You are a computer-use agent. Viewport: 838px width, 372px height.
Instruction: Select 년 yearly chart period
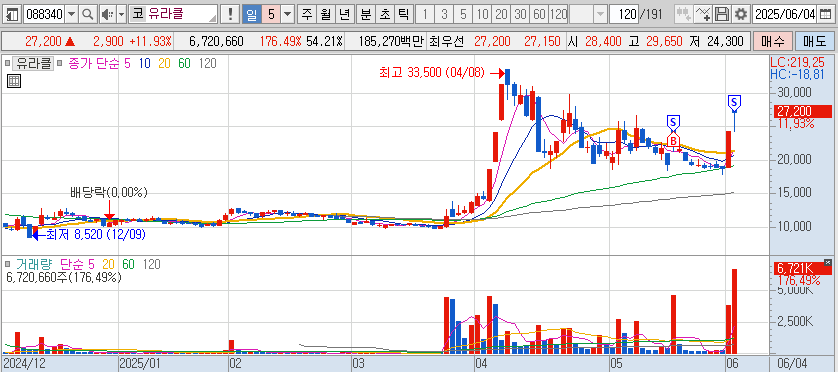345,14
